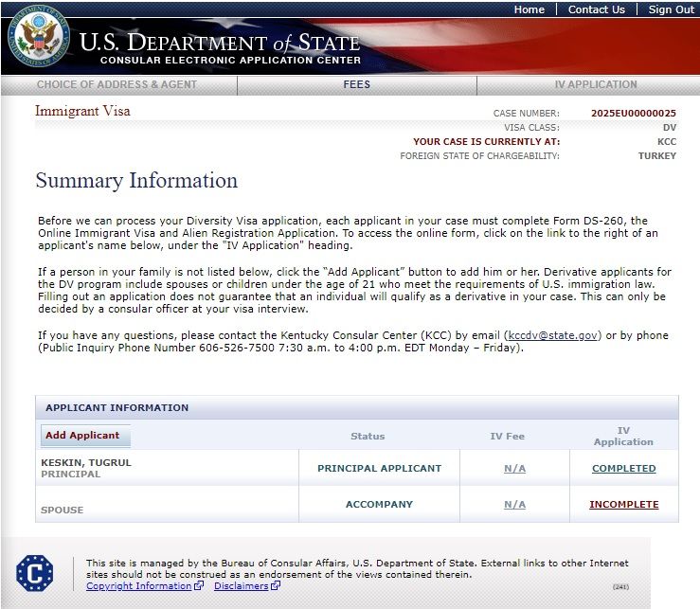Click the blue Consular Affairs badge icon
Screen dimensions: 700x609
pyautogui.click(x=34, y=573)
